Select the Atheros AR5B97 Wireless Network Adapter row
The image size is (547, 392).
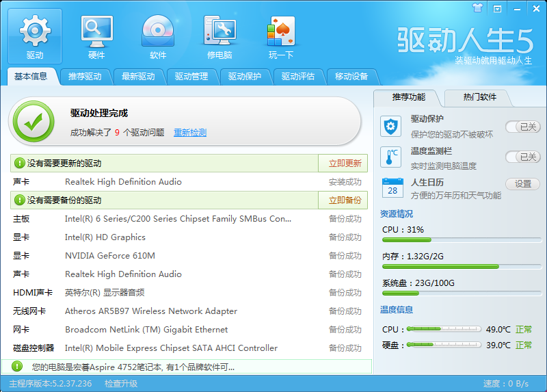189,311
